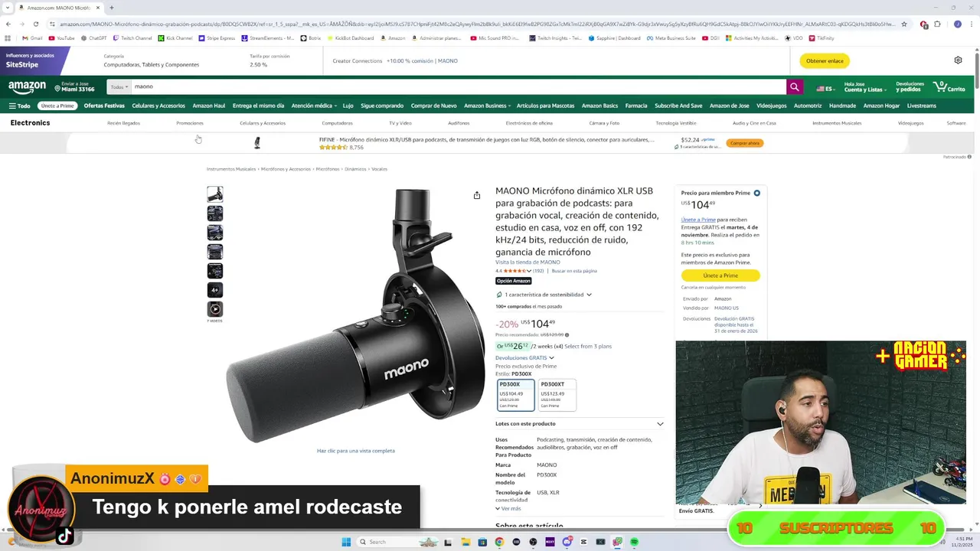Open Ofertas Festivas in the nav bar
980x551 pixels.
coord(104,106)
